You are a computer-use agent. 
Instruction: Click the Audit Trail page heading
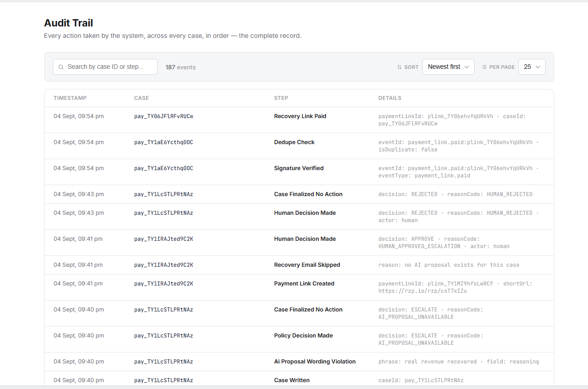pos(69,23)
